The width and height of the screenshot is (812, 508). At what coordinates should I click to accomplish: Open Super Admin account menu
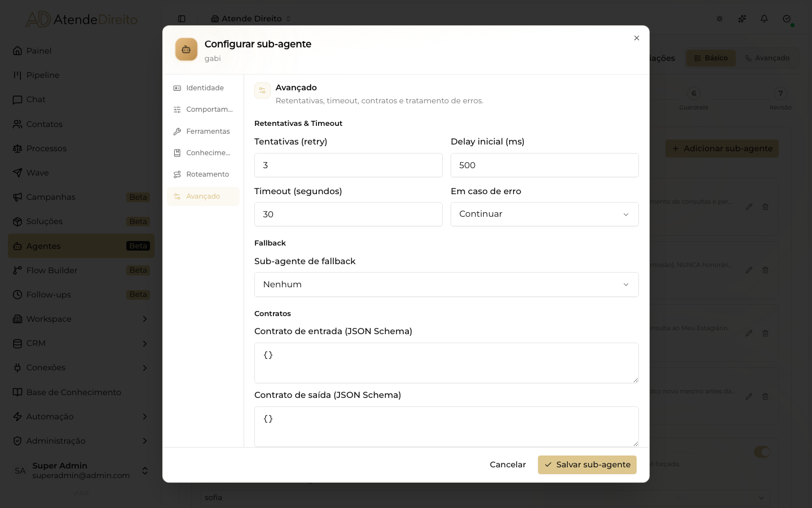coord(81,470)
